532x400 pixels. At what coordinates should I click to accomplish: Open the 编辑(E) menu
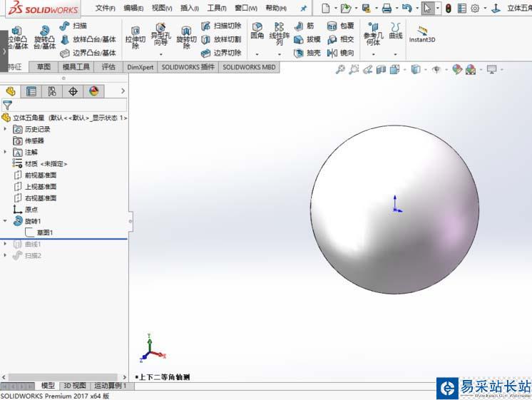click(x=133, y=8)
